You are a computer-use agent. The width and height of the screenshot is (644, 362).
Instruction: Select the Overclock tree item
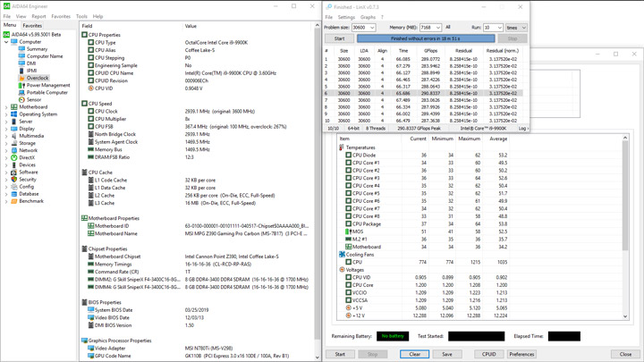(x=38, y=78)
